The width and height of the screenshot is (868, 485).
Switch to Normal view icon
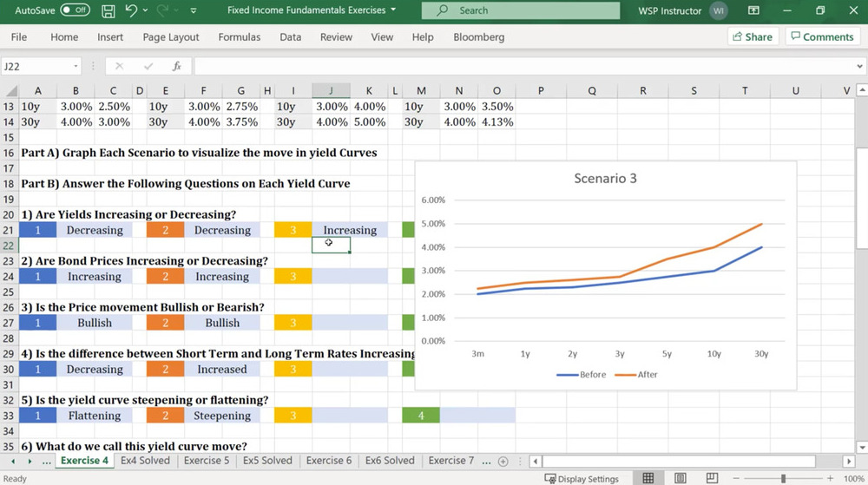pyautogui.click(x=648, y=478)
